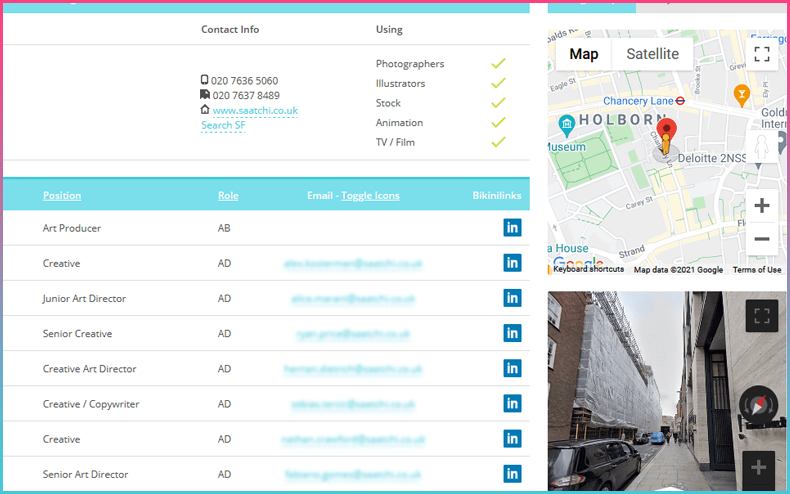Zoom in on the street view
790x494 pixels.
759,468
